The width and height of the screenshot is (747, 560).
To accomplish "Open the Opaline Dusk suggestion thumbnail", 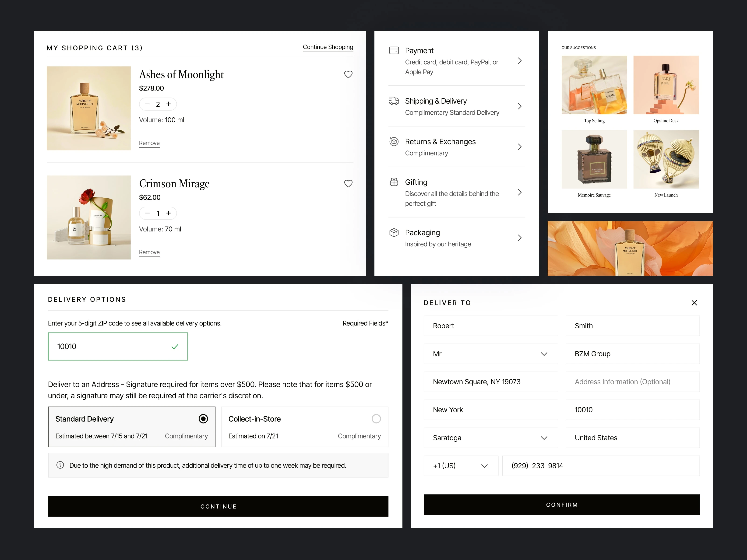I will 666,85.
